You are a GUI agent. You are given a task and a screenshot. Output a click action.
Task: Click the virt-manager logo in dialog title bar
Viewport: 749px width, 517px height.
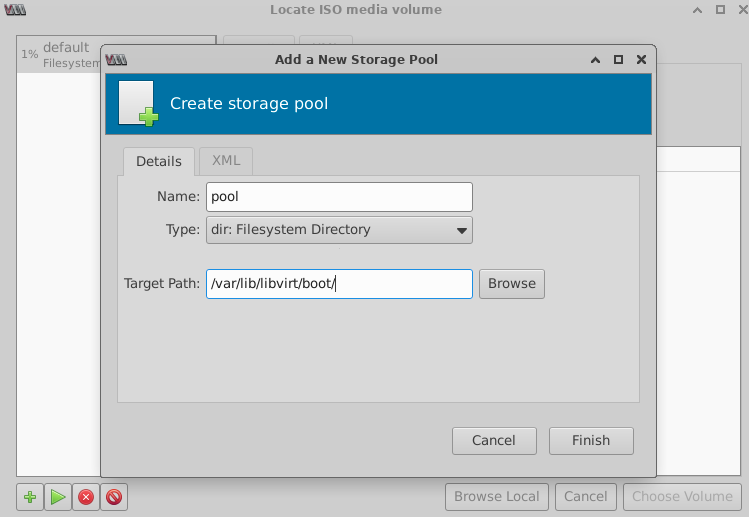(116, 60)
